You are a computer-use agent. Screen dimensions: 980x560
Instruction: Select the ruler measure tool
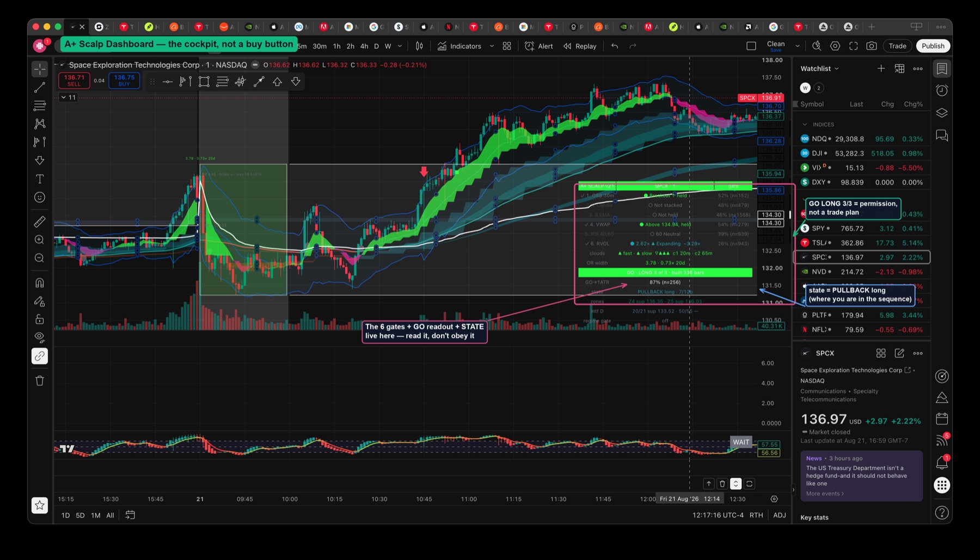point(40,222)
